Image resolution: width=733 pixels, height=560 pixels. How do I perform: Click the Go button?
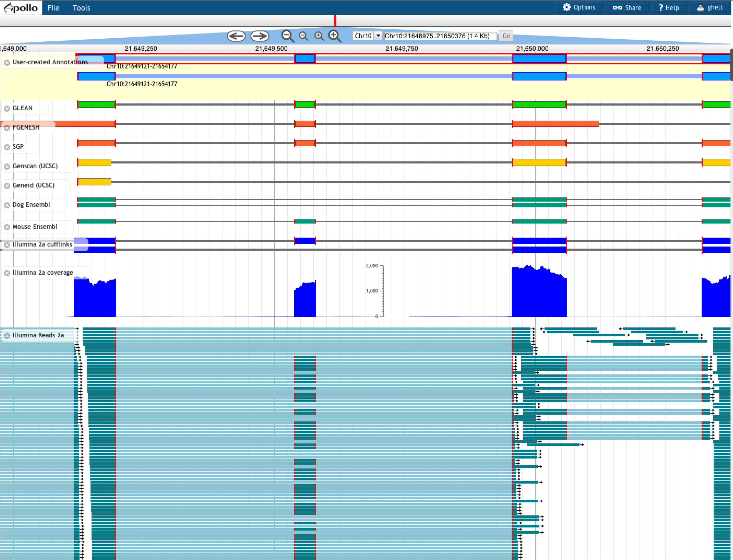coord(506,36)
